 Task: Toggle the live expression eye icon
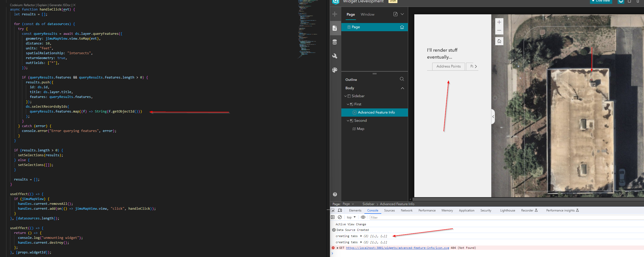pyautogui.click(x=363, y=217)
